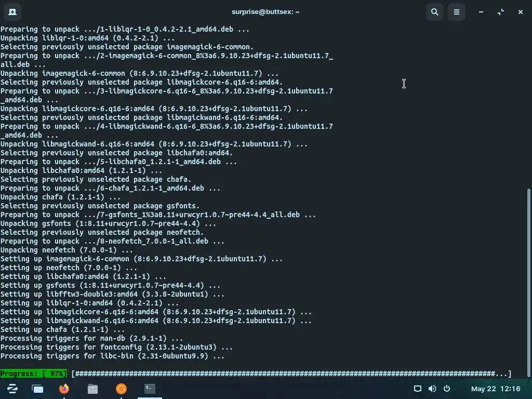Open the terminal search tool
This screenshot has height=399, width=532.
(435, 12)
